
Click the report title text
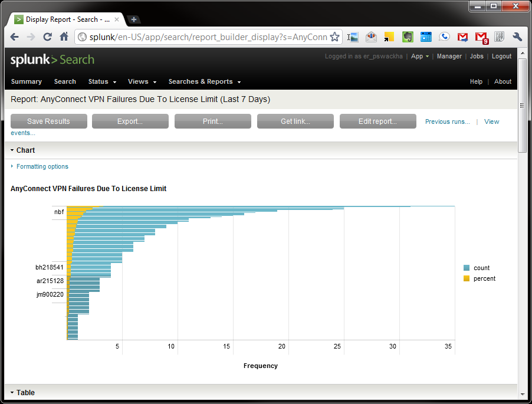point(140,100)
